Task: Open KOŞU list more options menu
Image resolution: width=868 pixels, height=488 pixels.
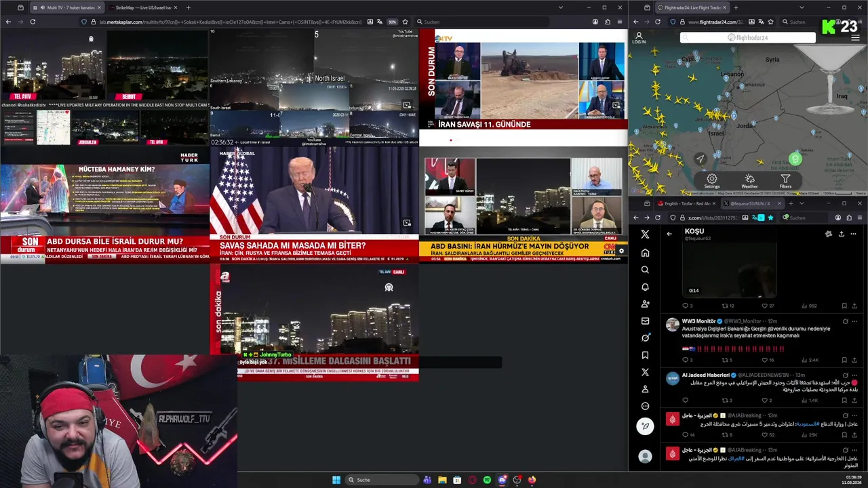Action: [x=853, y=234]
